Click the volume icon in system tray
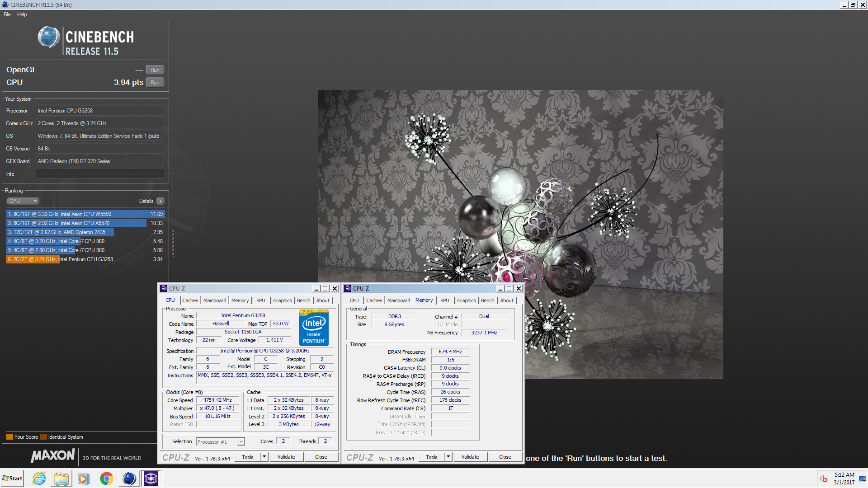 [x=824, y=479]
